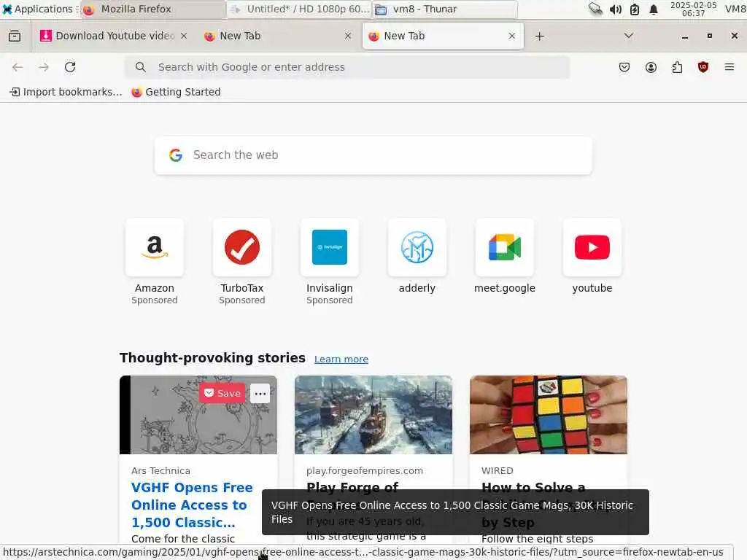This screenshot has width=747, height=560.
Task: Open the youtube shortcut tile
Action: (592, 257)
